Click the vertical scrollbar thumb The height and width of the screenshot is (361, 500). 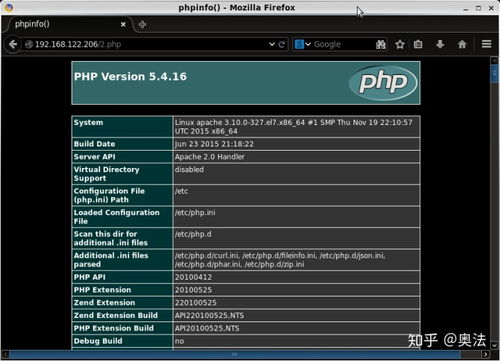point(494,74)
